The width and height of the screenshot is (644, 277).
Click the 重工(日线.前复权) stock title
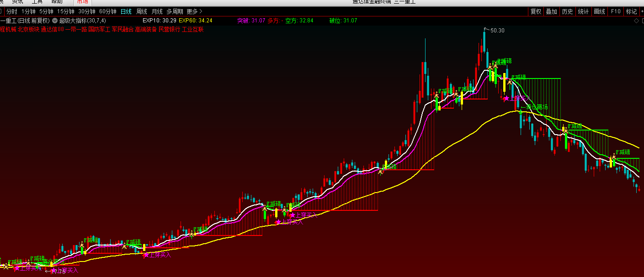[25, 21]
